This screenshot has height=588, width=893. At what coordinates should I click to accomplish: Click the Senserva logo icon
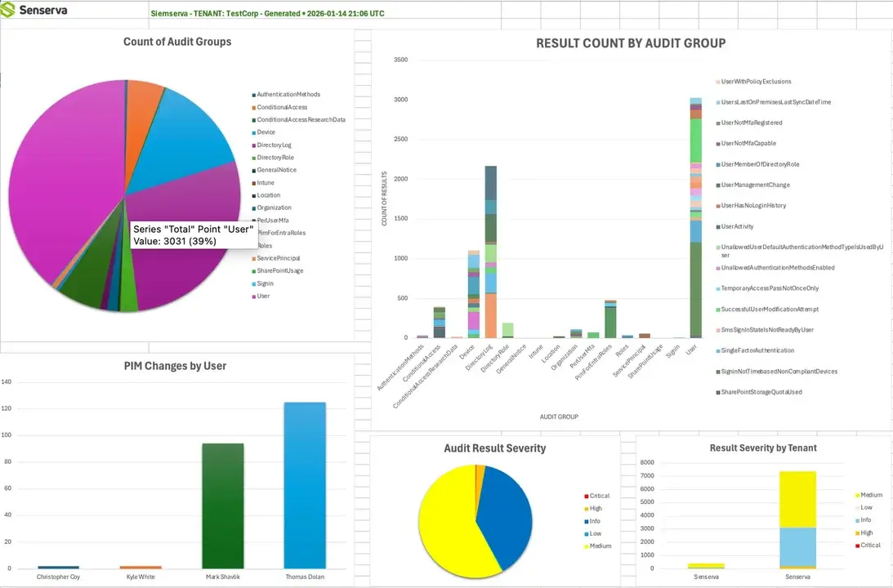10,9
